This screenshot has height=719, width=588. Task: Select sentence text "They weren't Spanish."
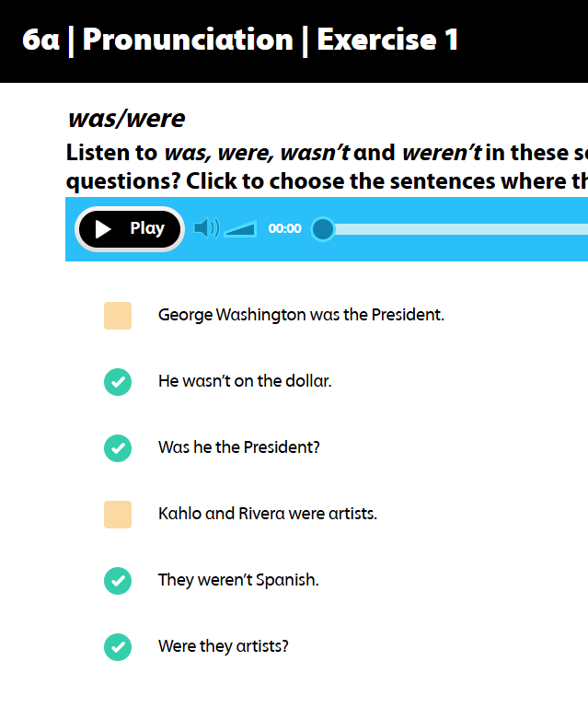[x=238, y=580]
